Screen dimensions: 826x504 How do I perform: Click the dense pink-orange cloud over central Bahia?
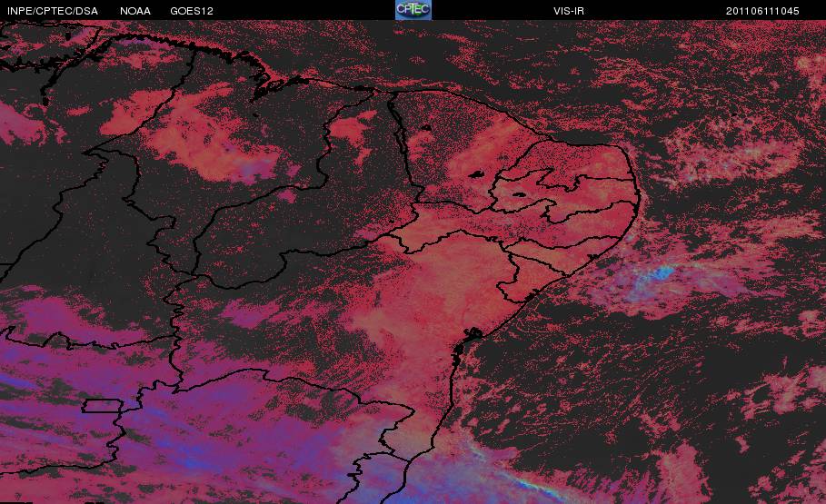point(443,295)
